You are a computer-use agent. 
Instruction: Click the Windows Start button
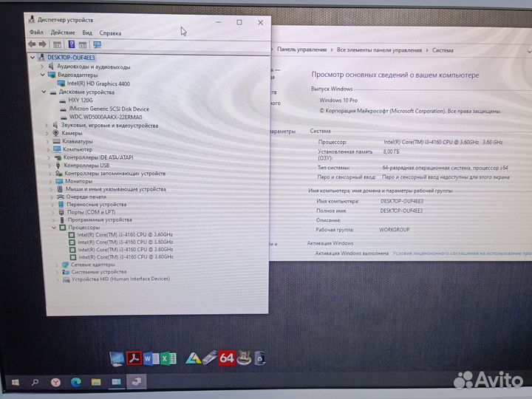[x=15, y=382]
